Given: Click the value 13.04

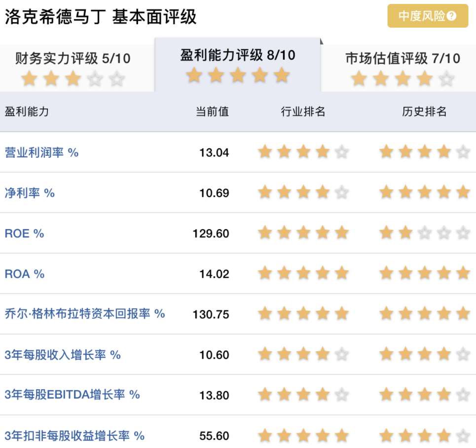Looking at the screenshot, I should [214, 152].
